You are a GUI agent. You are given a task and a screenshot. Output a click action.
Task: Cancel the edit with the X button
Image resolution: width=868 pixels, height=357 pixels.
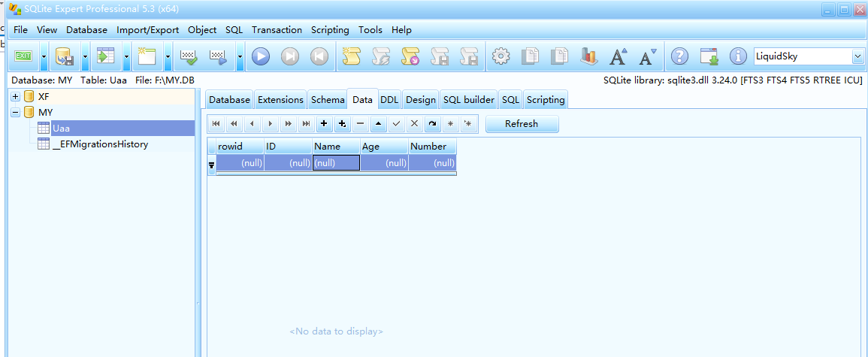(x=413, y=124)
